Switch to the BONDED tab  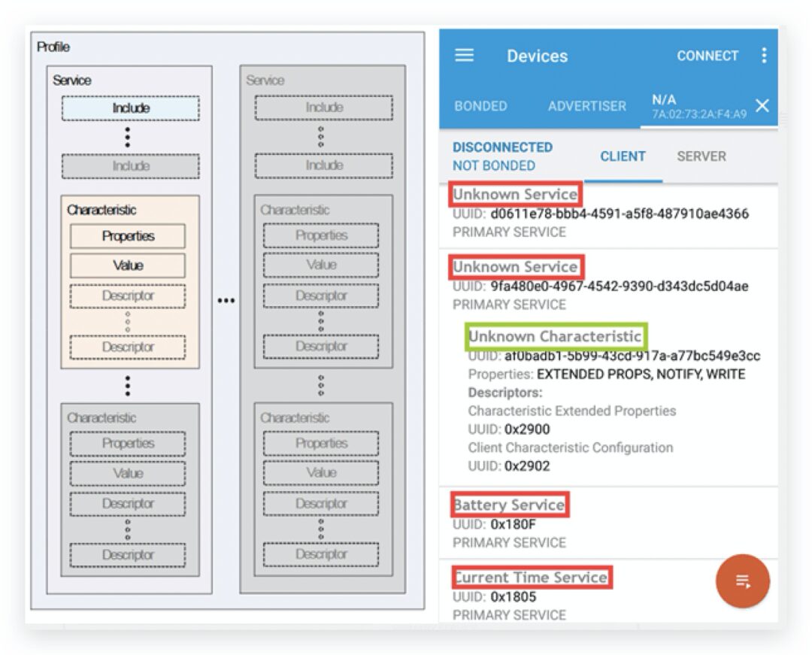point(480,106)
